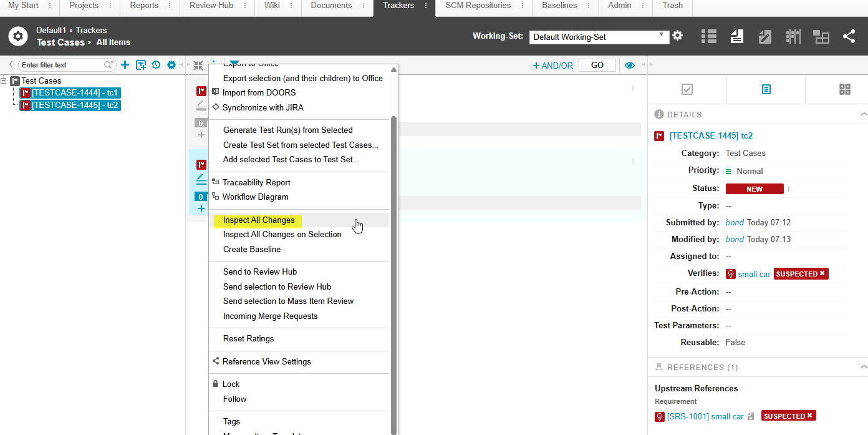Open the planner board view icon
The width and height of the screenshot is (868, 435).
[821, 36]
